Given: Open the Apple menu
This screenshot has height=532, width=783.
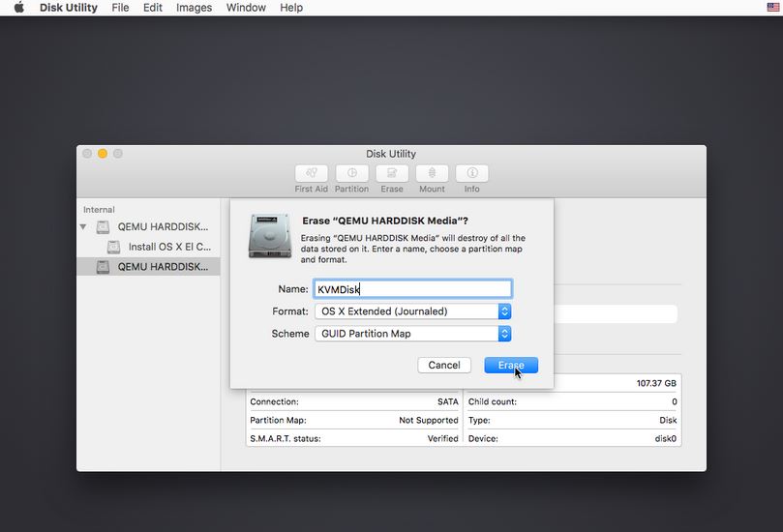Looking at the screenshot, I should point(19,8).
